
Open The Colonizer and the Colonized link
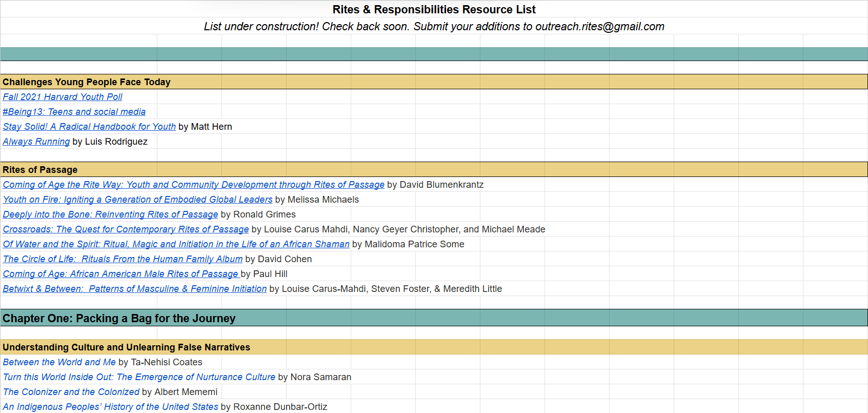[71, 392]
